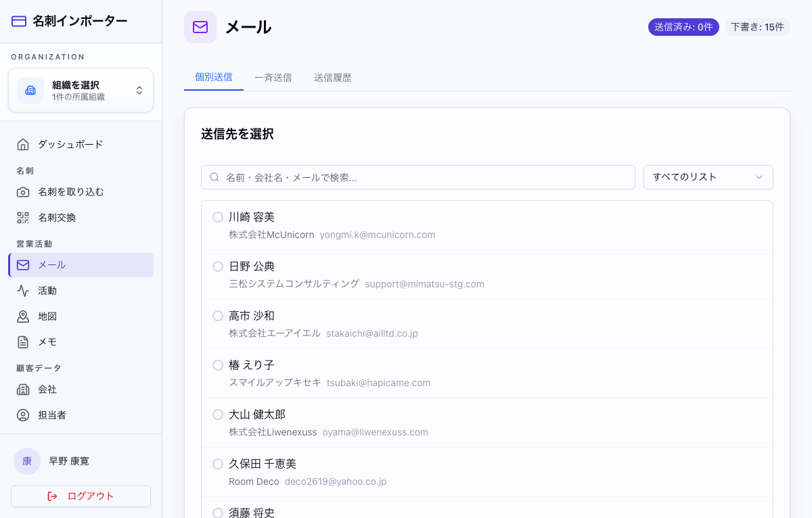
Task: Open the すべてのリスト dropdown
Action: pos(708,177)
